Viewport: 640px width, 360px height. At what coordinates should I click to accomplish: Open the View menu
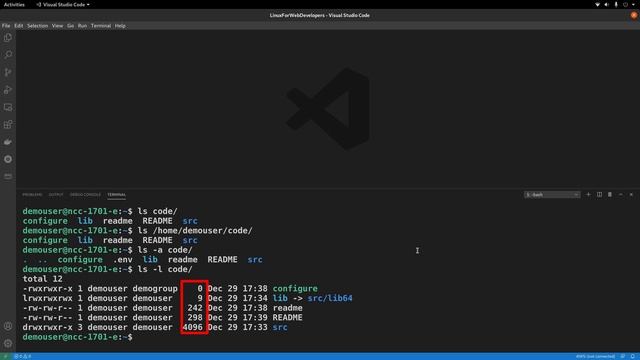58,26
